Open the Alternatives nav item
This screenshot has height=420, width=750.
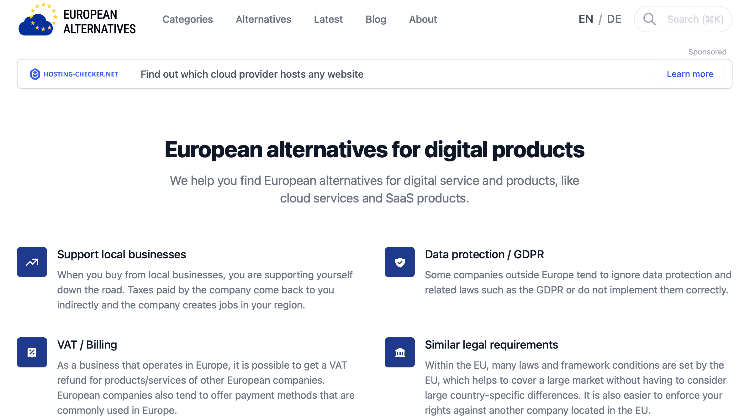[263, 19]
